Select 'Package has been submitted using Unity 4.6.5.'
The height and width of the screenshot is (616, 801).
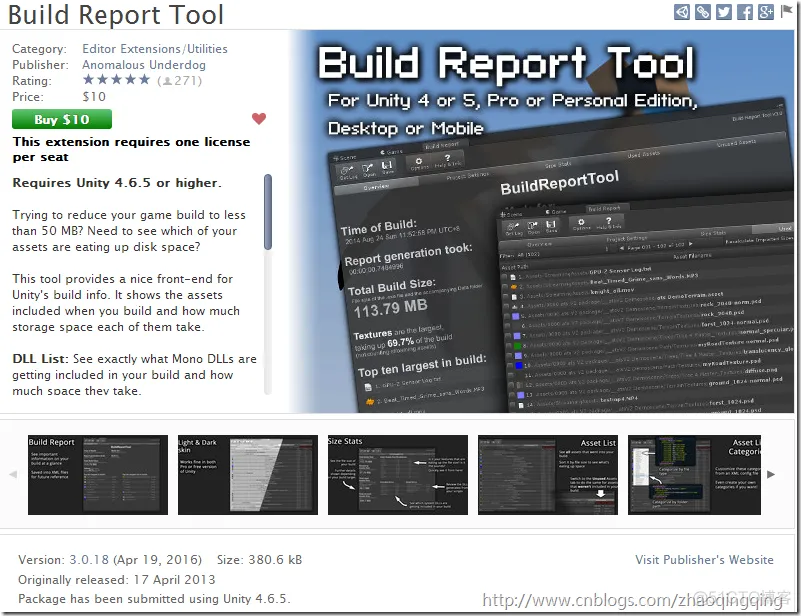154,599
